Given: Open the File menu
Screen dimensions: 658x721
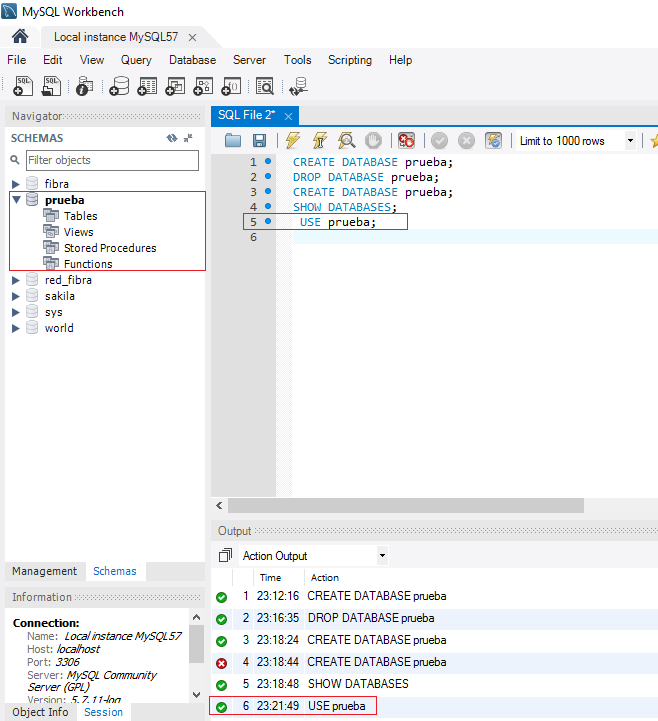Looking at the screenshot, I should click(17, 60).
